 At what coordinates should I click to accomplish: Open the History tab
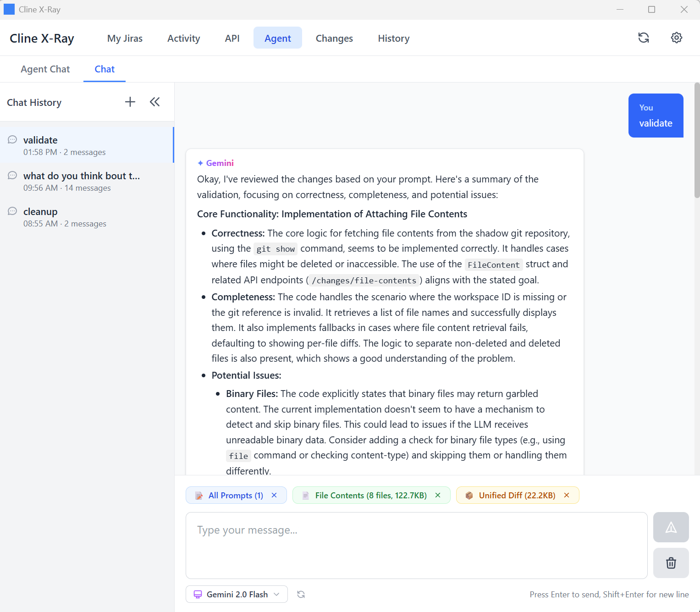tap(394, 39)
